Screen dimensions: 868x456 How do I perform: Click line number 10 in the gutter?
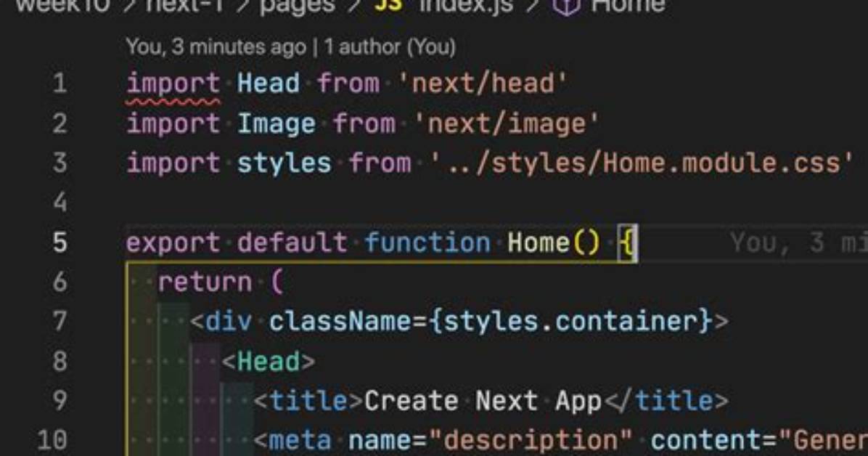(52, 441)
